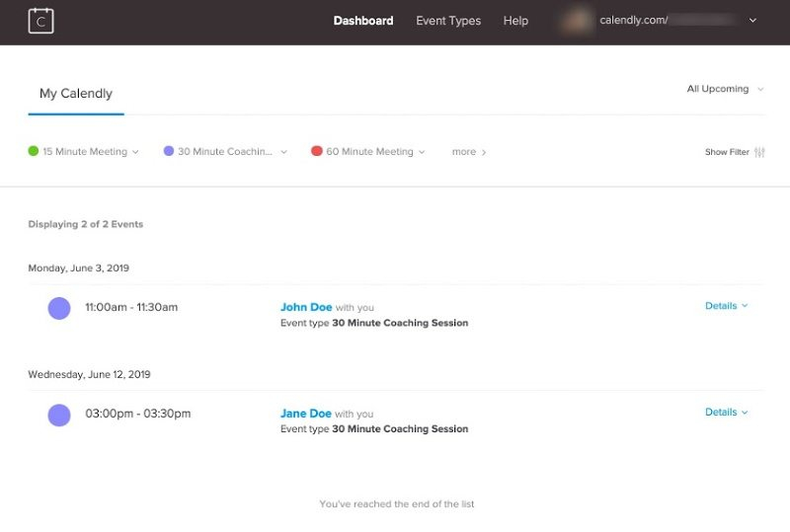Toggle the green 15 Minute Meeting dot

(x=34, y=151)
